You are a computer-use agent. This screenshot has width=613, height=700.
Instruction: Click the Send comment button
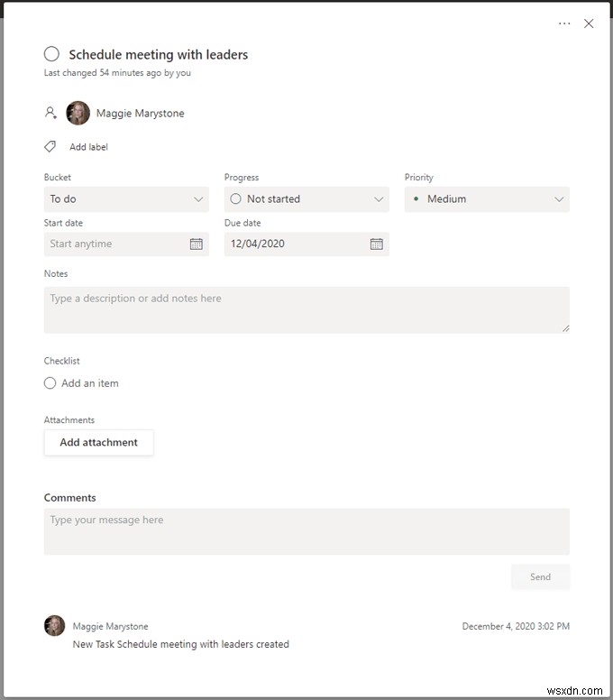(540, 576)
